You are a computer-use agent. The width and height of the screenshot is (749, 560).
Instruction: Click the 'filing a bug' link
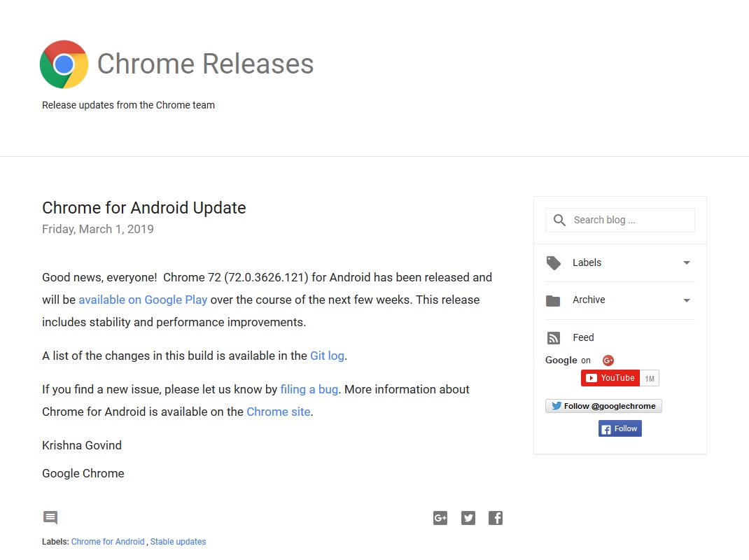[309, 389]
